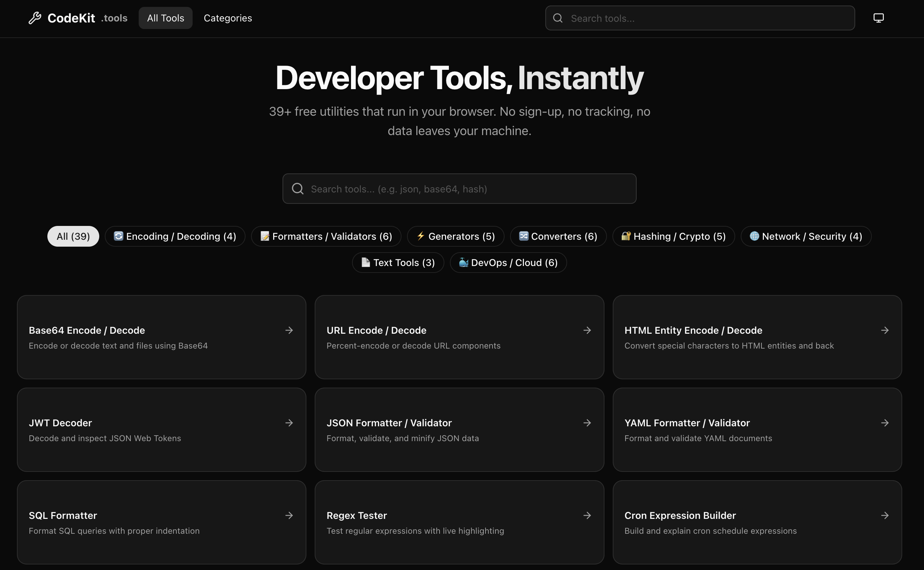Click the arrow icon on YAML Formatter / Validator
The width and height of the screenshot is (924, 570).
[885, 422]
